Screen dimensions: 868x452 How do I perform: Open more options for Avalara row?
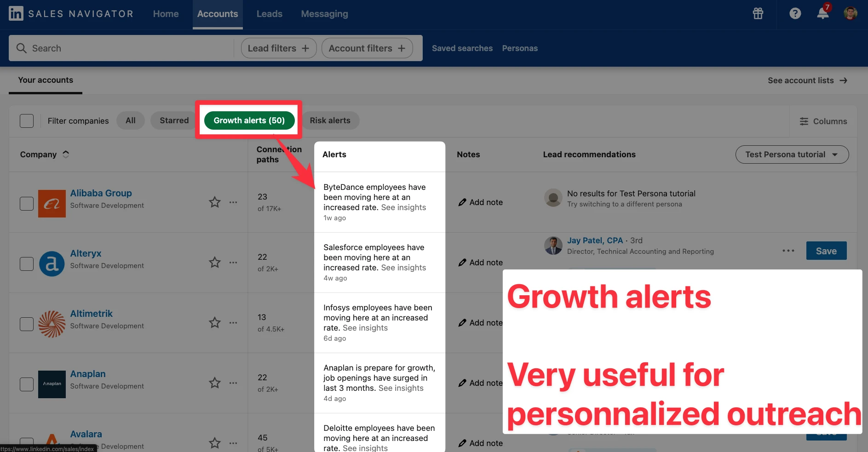(233, 443)
